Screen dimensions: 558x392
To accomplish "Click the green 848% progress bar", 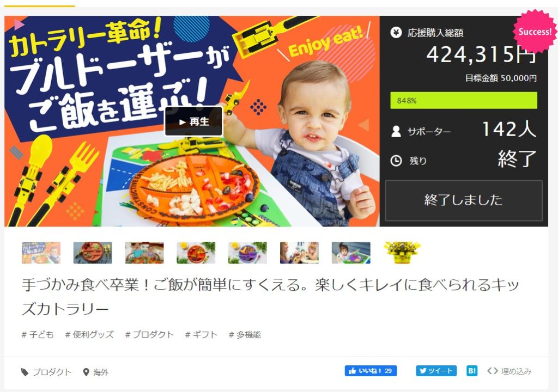I will tap(464, 100).
